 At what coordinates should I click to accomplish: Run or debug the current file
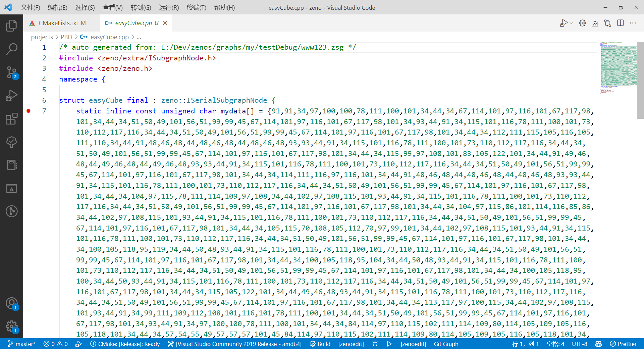click(563, 23)
